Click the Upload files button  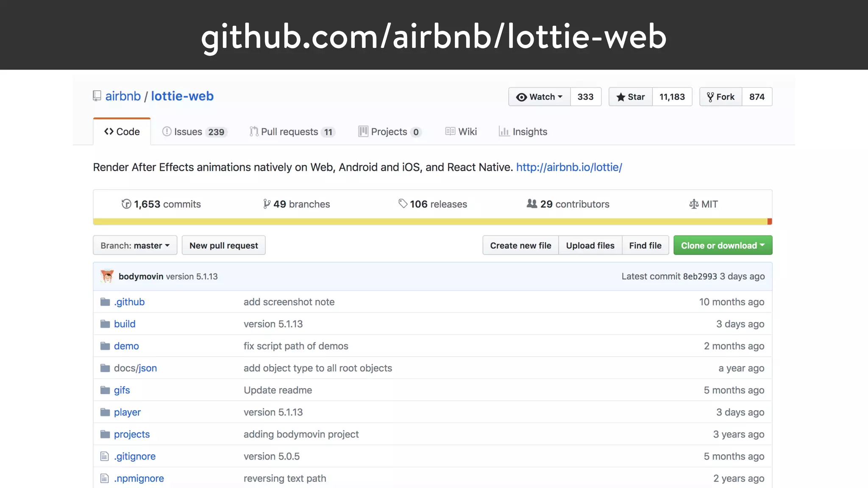click(x=590, y=245)
